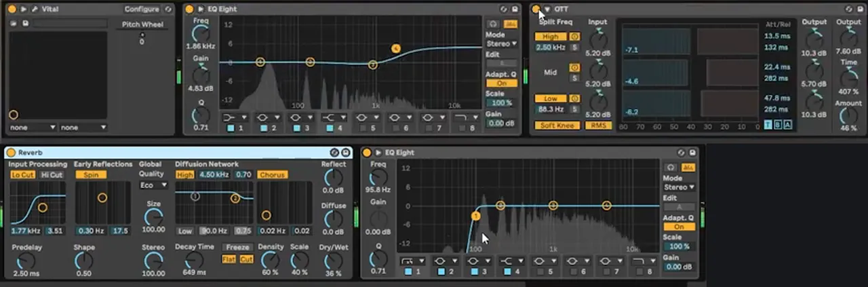This screenshot has width=868, height=287.
Task: Toggle the OTT device activator
Action: (x=536, y=9)
